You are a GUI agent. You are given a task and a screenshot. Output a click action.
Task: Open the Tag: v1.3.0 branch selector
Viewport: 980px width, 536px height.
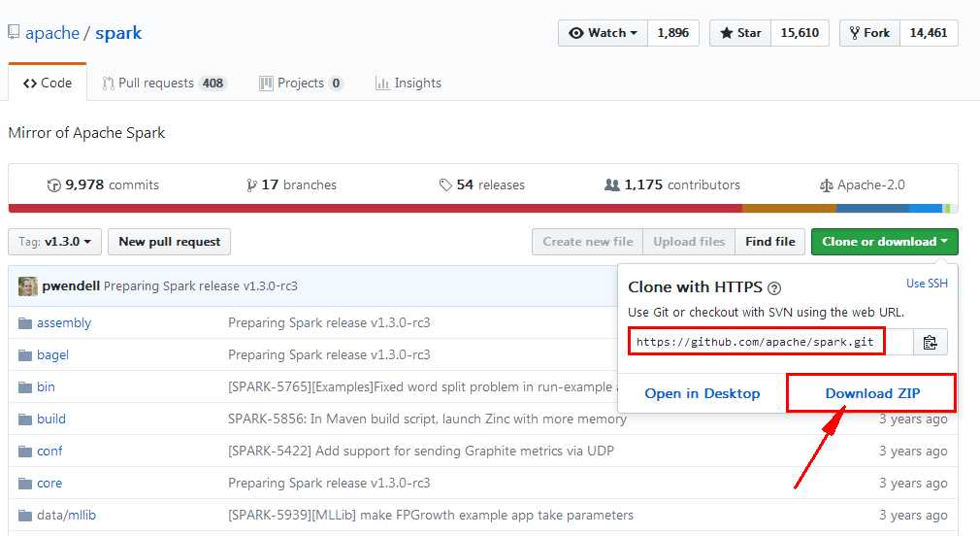tap(55, 242)
